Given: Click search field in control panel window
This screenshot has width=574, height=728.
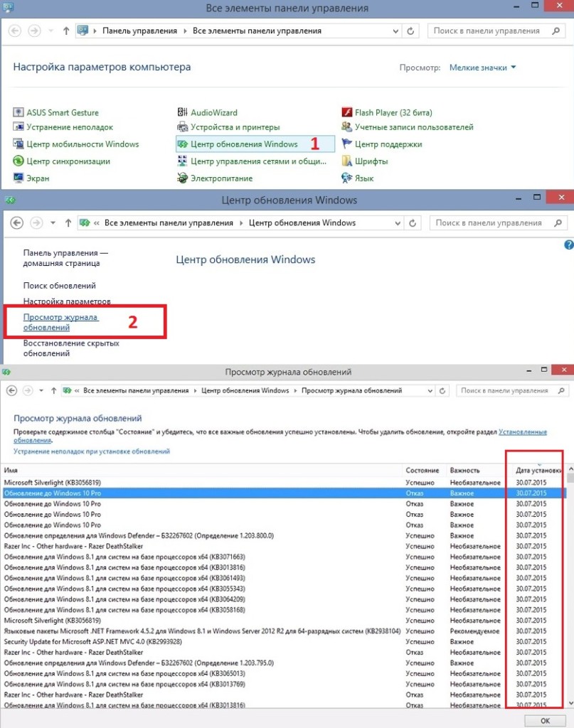Looking at the screenshot, I should click(496, 31).
